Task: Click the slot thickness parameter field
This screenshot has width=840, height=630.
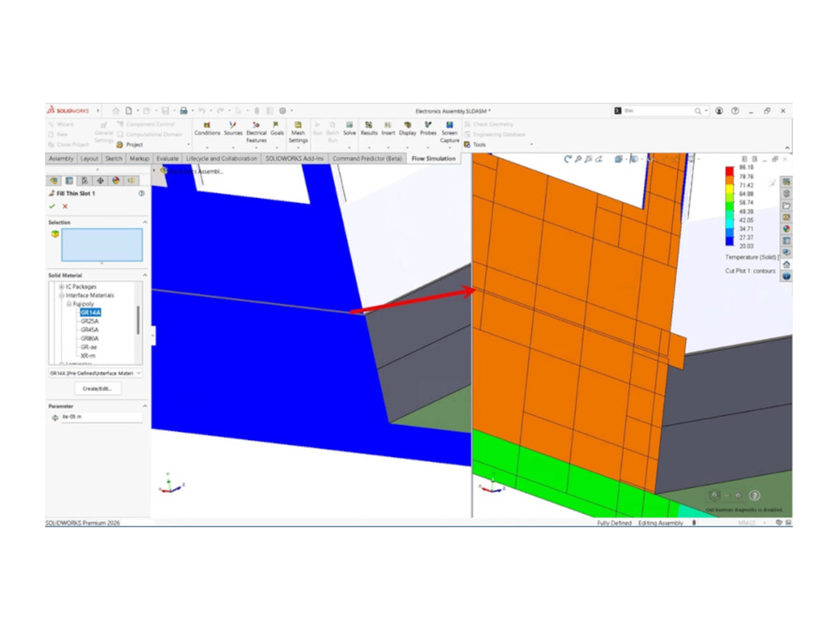Action: click(101, 417)
